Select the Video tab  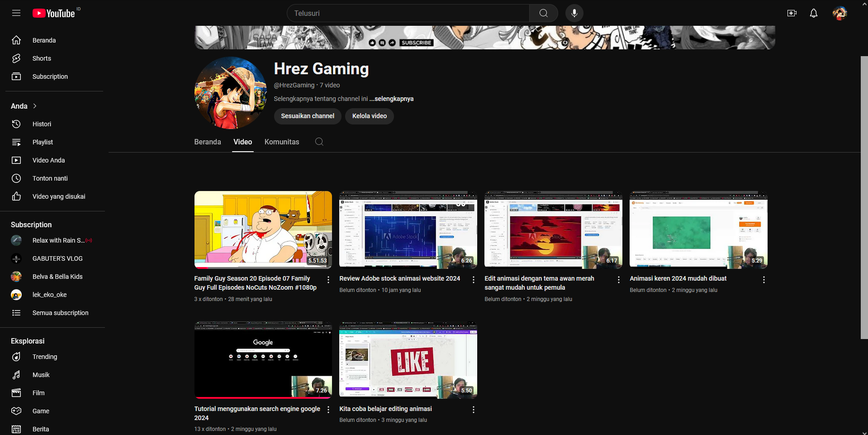click(x=243, y=142)
